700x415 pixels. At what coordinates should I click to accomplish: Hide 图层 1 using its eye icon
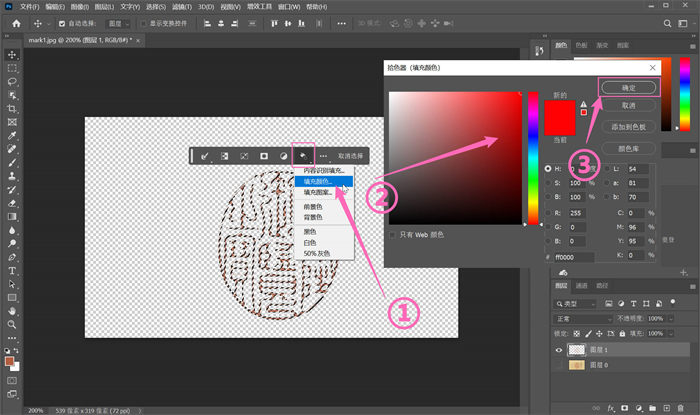coord(558,351)
